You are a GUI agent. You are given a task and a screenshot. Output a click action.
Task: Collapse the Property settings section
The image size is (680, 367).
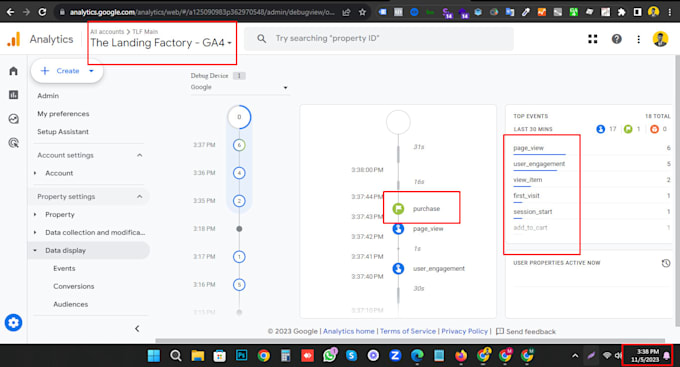click(140, 197)
